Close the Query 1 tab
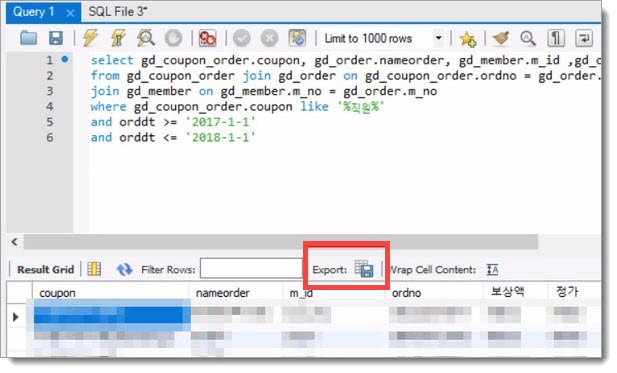Viewport: 617px width, 373px height. 70,13
